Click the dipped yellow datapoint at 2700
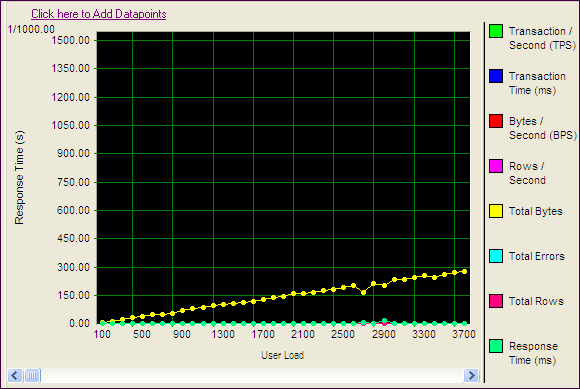Image resolution: width=580 pixels, height=389 pixels. point(364,292)
